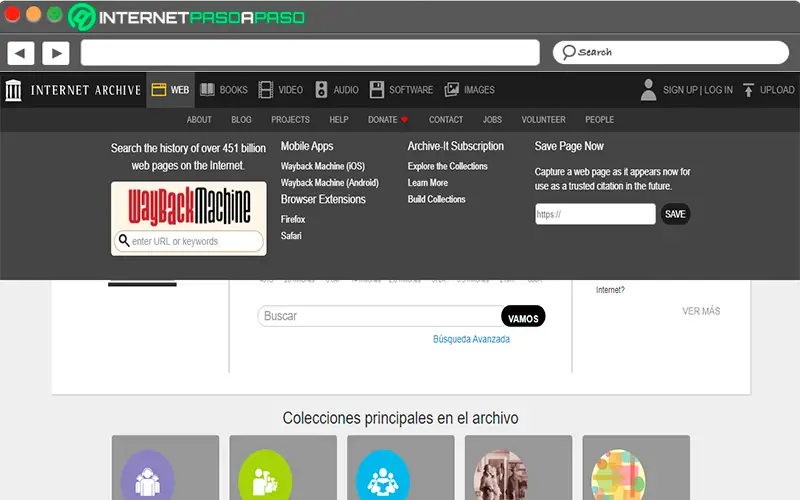
Task: Focus the top Search box
Action: pyautogui.click(x=670, y=53)
